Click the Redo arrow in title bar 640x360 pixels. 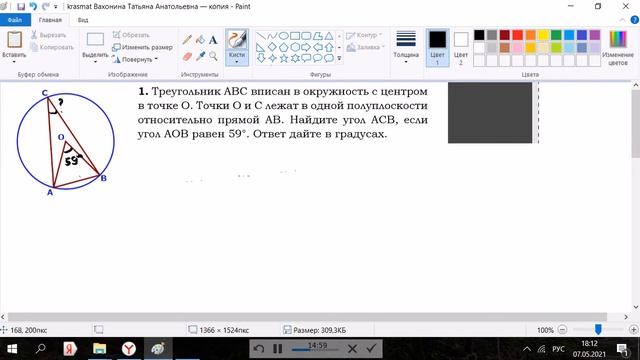tap(45, 7)
